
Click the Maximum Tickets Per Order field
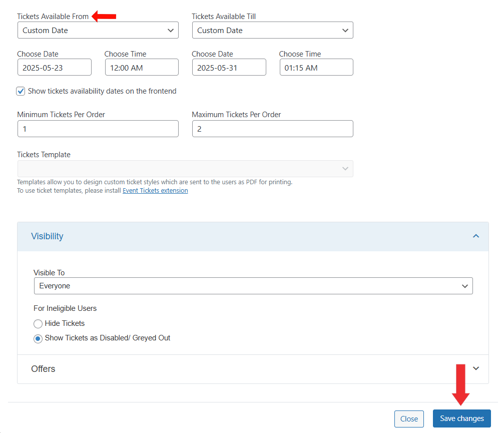(x=273, y=129)
